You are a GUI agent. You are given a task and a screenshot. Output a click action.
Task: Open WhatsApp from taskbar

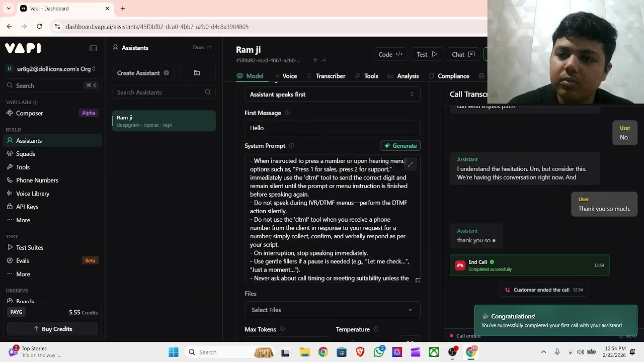[379, 352]
